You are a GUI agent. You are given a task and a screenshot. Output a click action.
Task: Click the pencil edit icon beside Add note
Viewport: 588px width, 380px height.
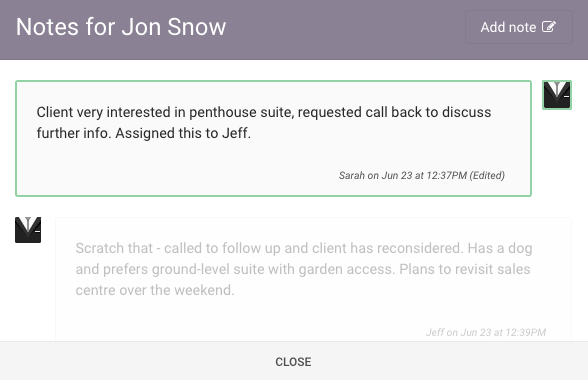point(549,27)
